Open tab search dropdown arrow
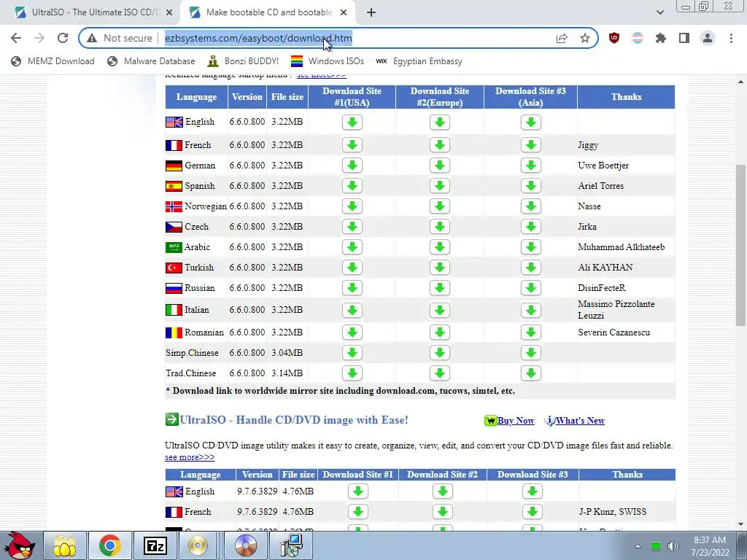The image size is (747, 560). 659,12
